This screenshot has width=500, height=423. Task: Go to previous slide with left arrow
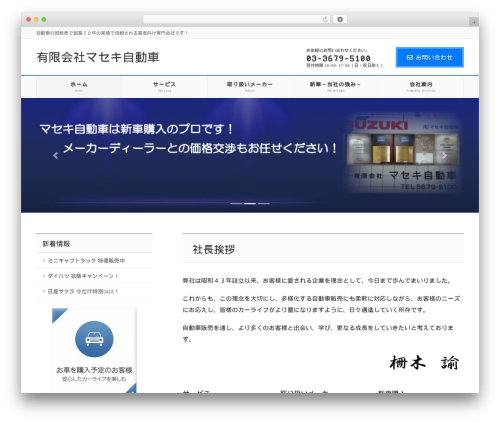click(x=56, y=155)
